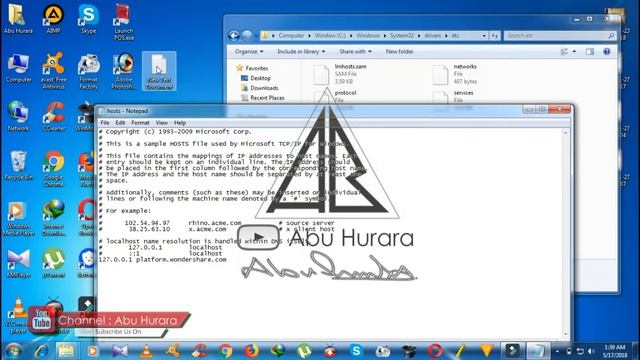Open the Notepad View menu
This screenshot has height=360, width=640.
coord(161,122)
